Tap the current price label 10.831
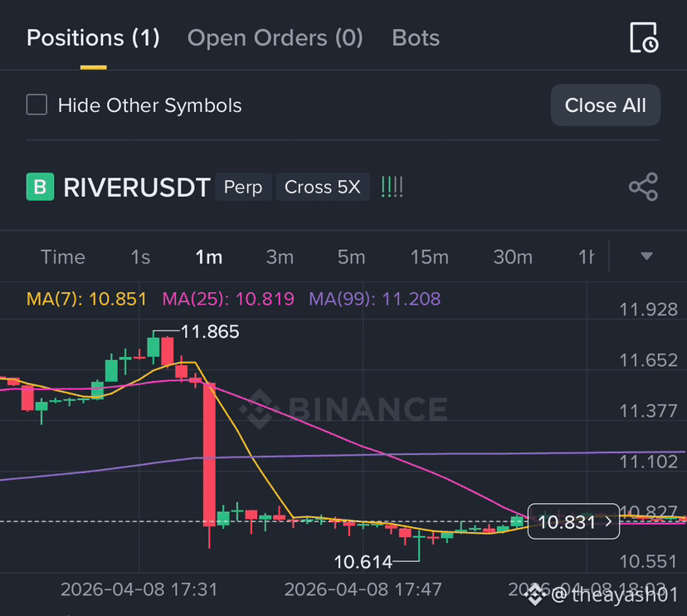Viewport: 687px width, 616px height. [573, 521]
